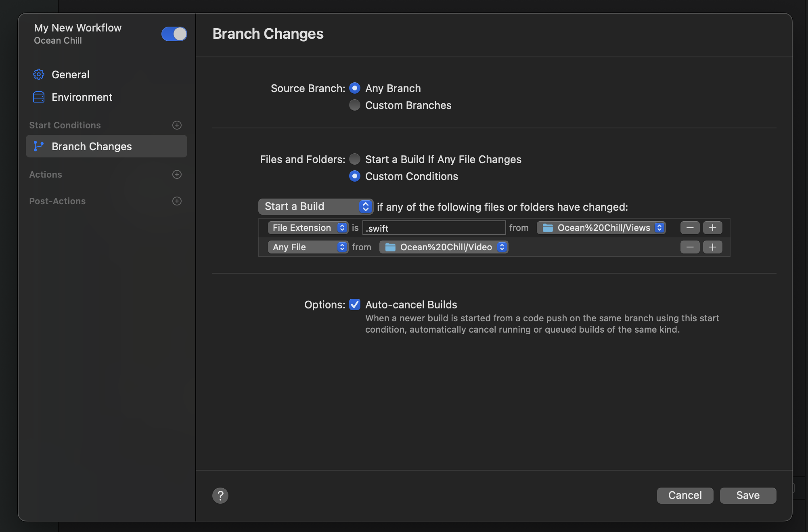This screenshot has width=808, height=532.
Task: Select the Any Branch radio button
Action: (x=355, y=88)
